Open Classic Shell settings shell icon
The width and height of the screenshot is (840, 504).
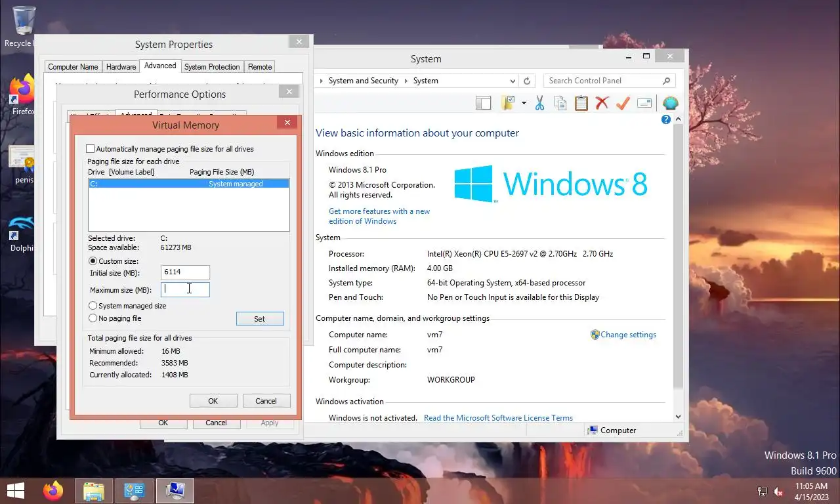[670, 103]
